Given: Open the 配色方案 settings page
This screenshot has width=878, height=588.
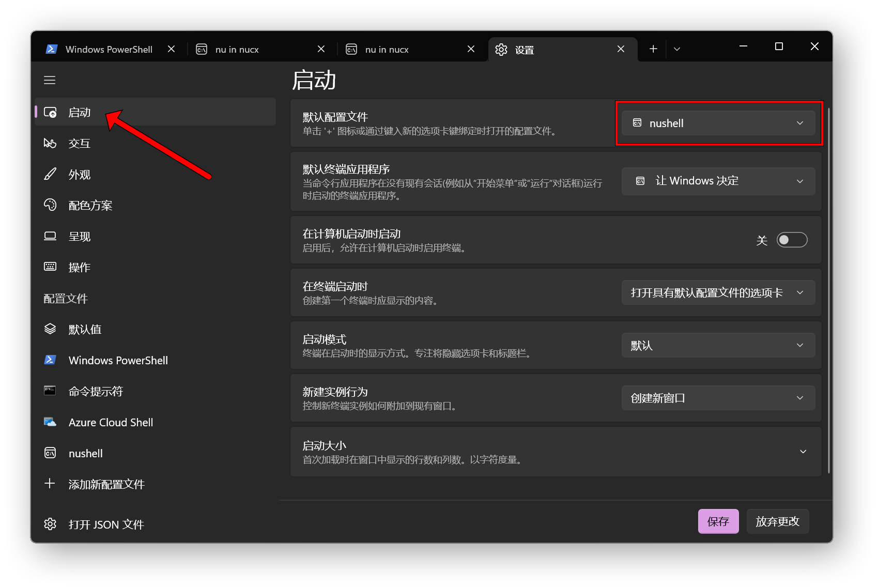Looking at the screenshot, I should [155, 205].
